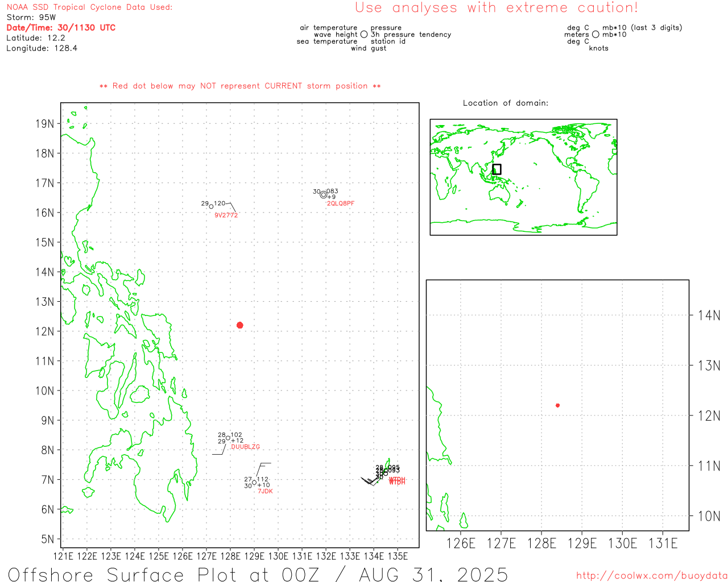The width and height of the screenshot is (728, 582).
Task: Click the 130E longitude label on main map
Action: [x=278, y=556]
